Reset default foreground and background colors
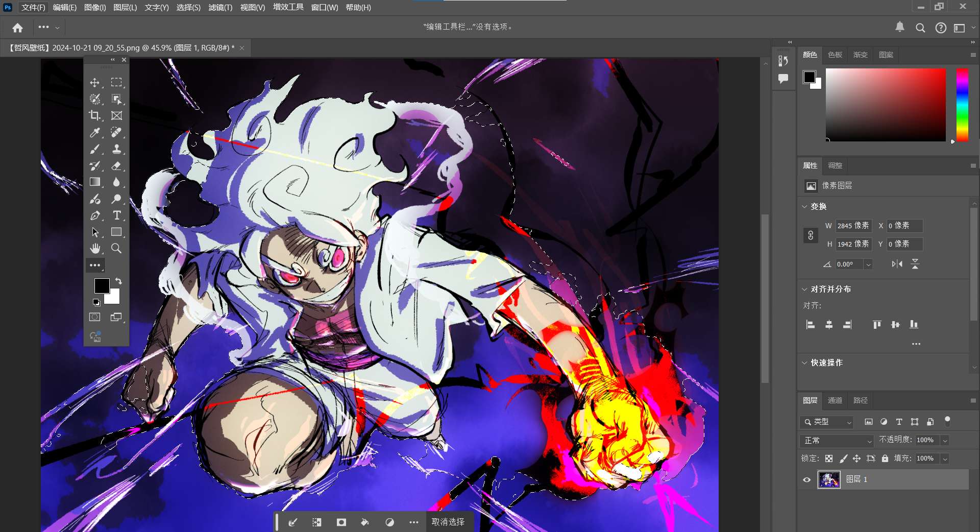The height and width of the screenshot is (532, 980). coord(96,302)
